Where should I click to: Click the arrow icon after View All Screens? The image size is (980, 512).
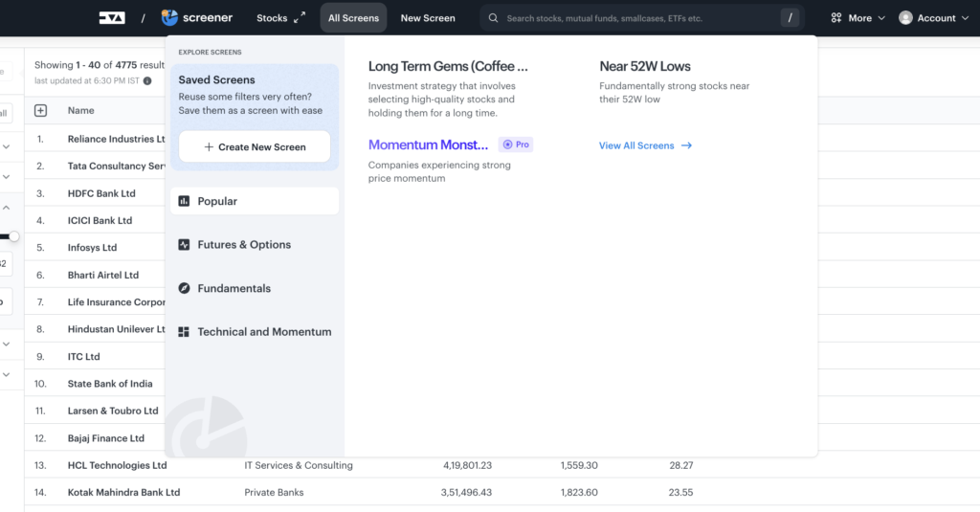tap(687, 145)
